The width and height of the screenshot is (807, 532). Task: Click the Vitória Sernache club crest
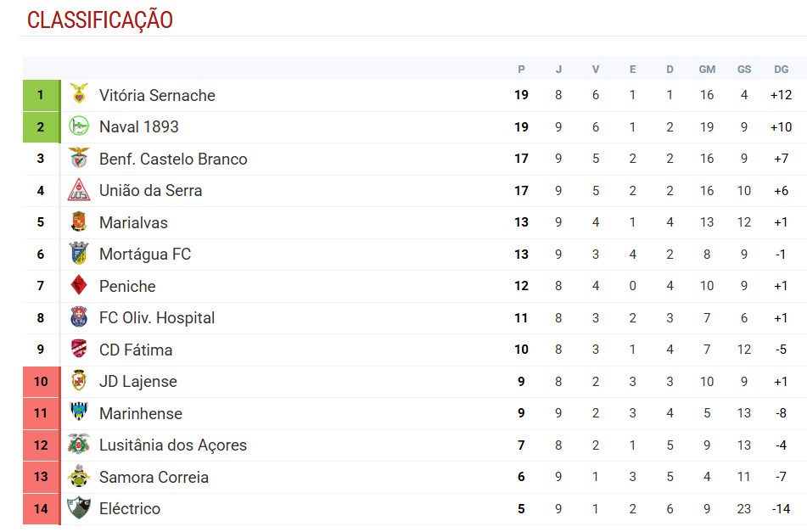coord(79,94)
